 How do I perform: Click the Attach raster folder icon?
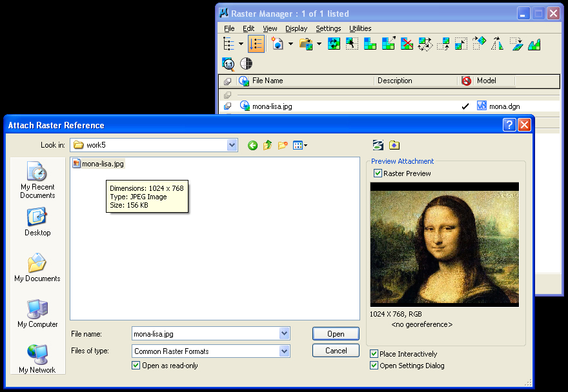(x=306, y=44)
